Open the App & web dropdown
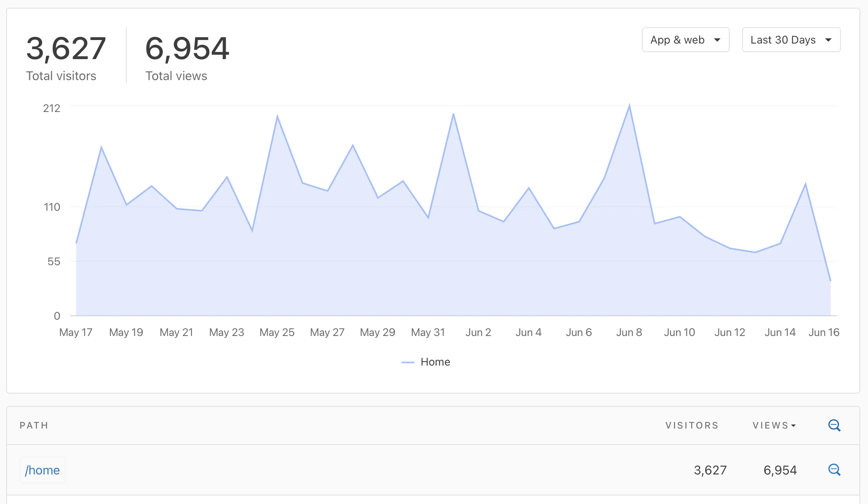This screenshot has width=868, height=504. pyautogui.click(x=685, y=40)
